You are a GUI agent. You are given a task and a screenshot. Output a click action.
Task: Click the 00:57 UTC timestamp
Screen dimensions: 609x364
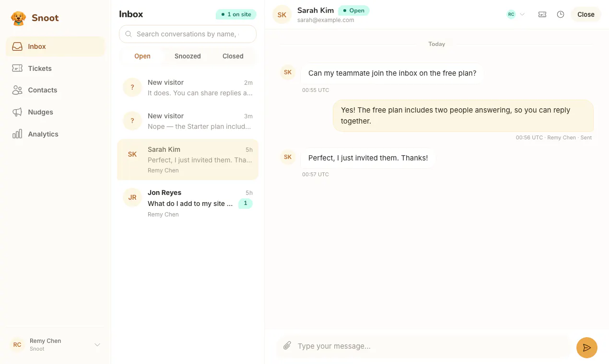coord(316,174)
